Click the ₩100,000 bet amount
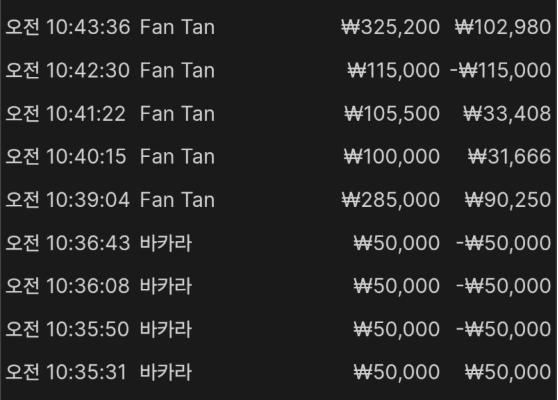 coord(392,157)
